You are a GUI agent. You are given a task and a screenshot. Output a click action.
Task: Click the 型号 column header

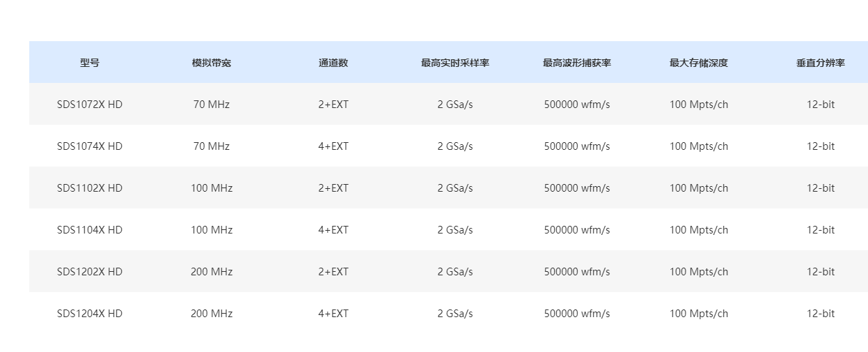click(x=90, y=63)
